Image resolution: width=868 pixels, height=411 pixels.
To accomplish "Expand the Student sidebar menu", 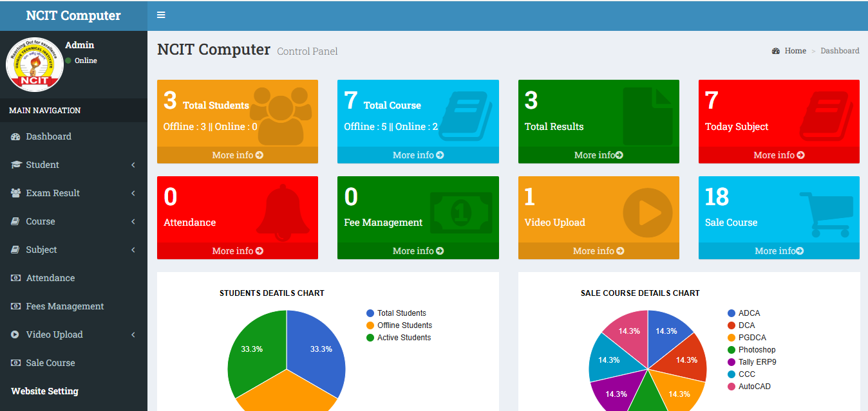I will (x=42, y=165).
